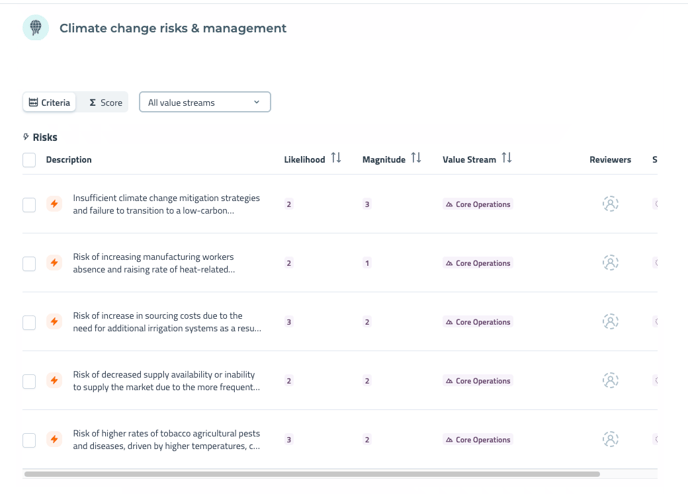The width and height of the screenshot is (688, 494).
Task: Sort risks by Value Stream arrows icon
Action: 507,159
